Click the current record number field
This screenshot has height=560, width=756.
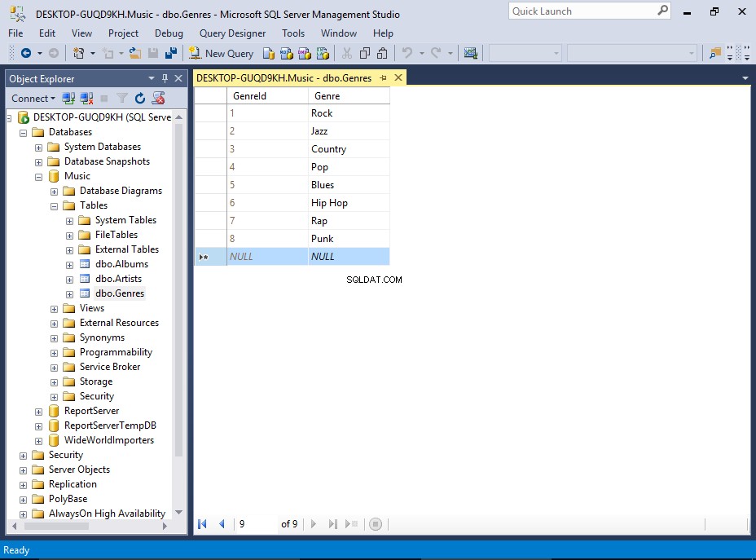tap(256, 524)
